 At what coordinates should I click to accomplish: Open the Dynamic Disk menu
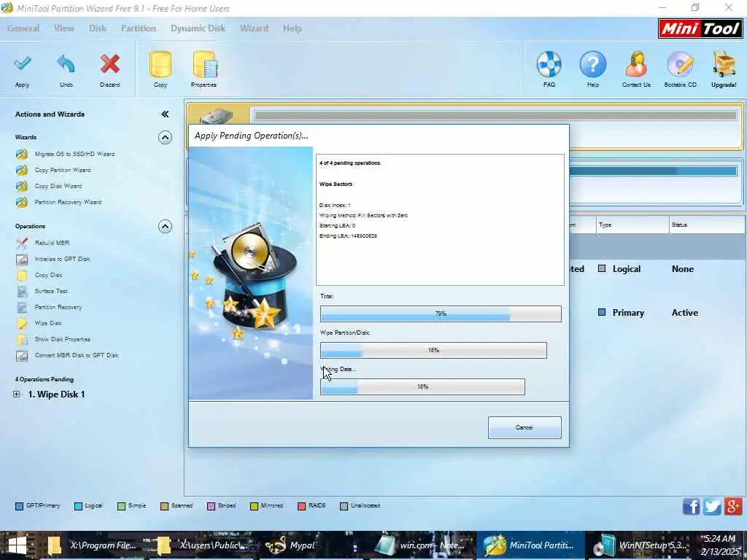point(198,28)
